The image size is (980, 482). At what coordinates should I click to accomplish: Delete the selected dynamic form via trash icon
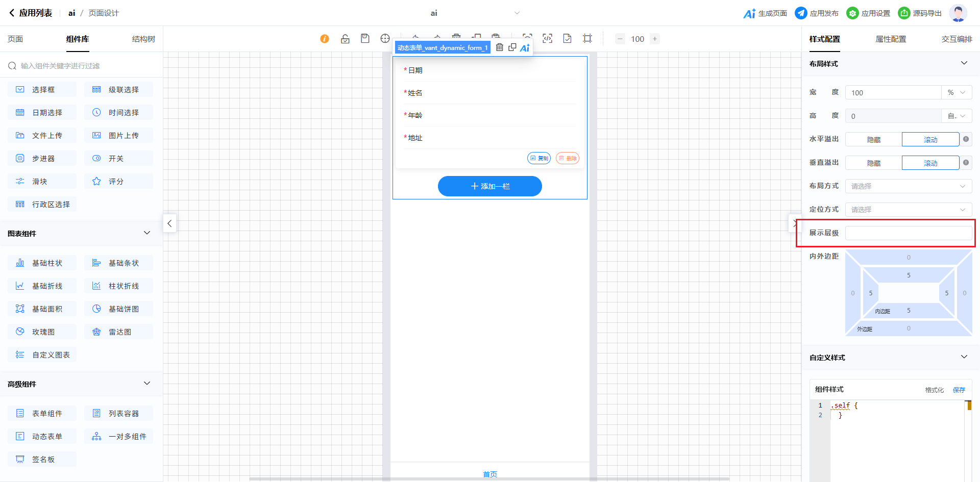500,47
